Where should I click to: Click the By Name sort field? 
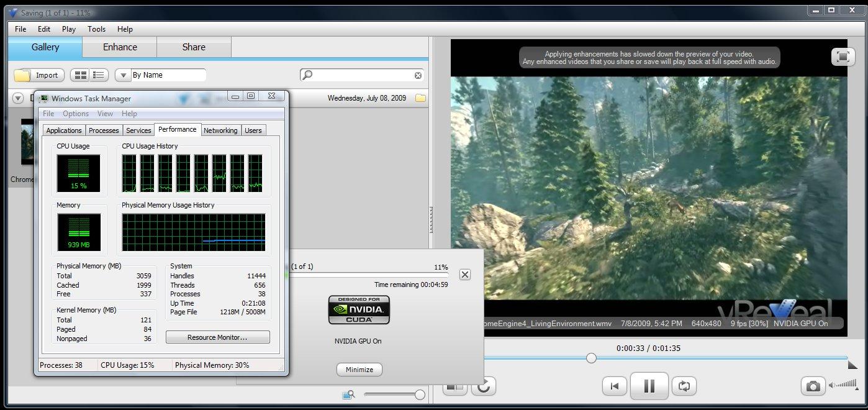pyautogui.click(x=168, y=75)
